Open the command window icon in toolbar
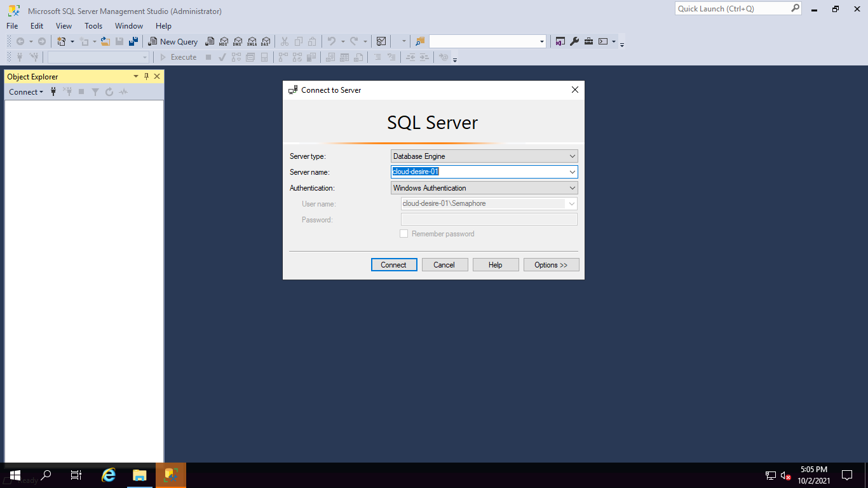Screen dimensions: 868x488 click(603, 41)
